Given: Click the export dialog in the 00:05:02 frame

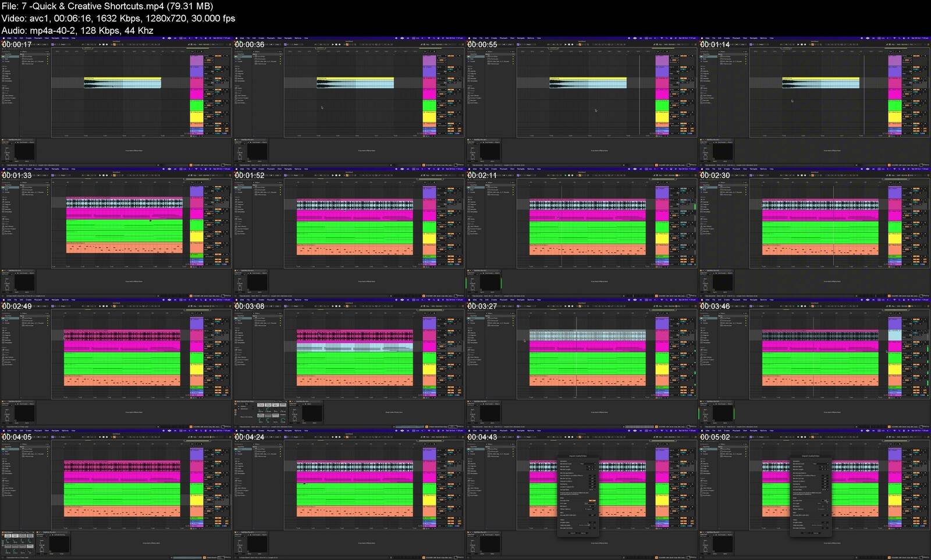Looking at the screenshot, I should coord(810,496).
